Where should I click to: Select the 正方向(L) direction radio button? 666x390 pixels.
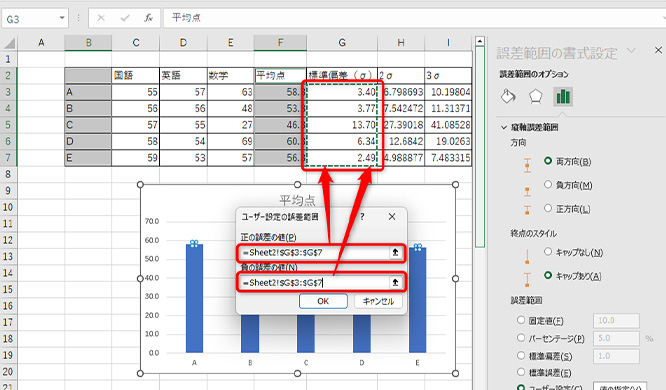tap(548, 208)
